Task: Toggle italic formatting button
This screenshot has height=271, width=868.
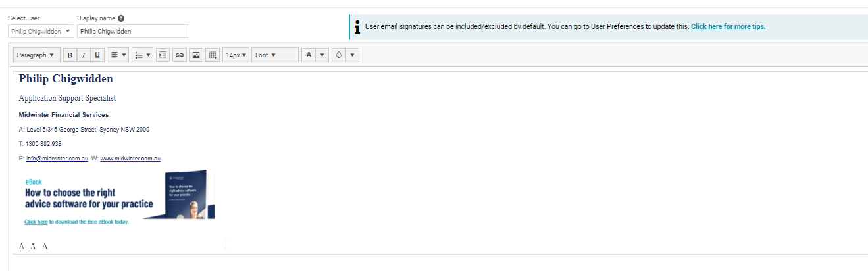Action: point(84,55)
